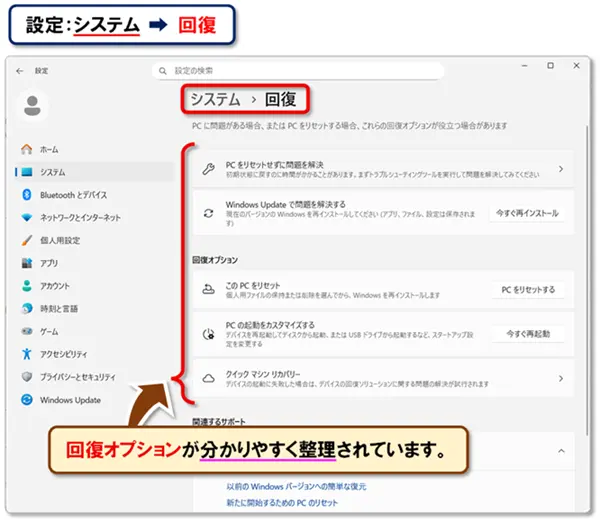
Task: Click the ホーム house icon
Action: click(27, 149)
